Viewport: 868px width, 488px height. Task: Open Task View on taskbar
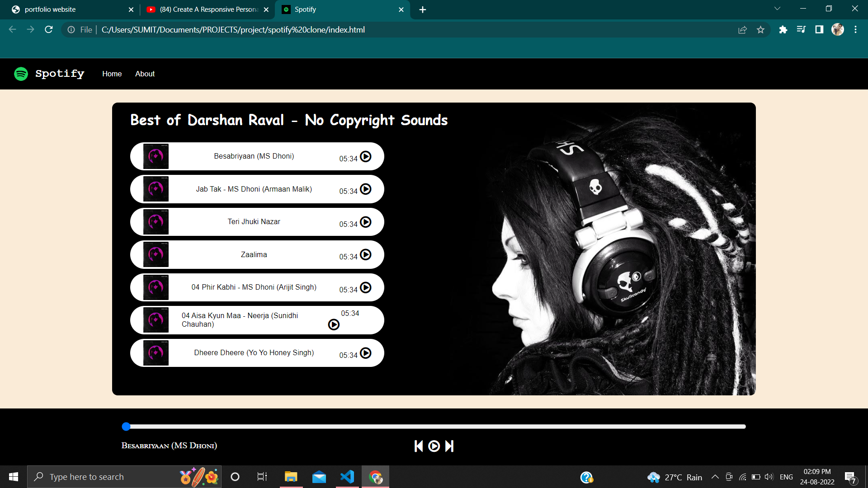point(262,477)
